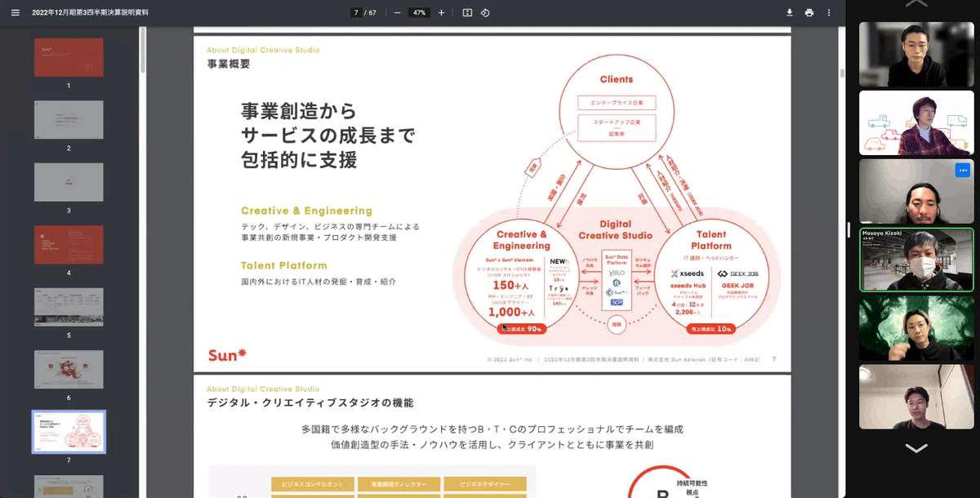Image resolution: width=980 pixels, height=498 pixels.
Task: Click the 47% zoom level field
Action: [419, 12]
